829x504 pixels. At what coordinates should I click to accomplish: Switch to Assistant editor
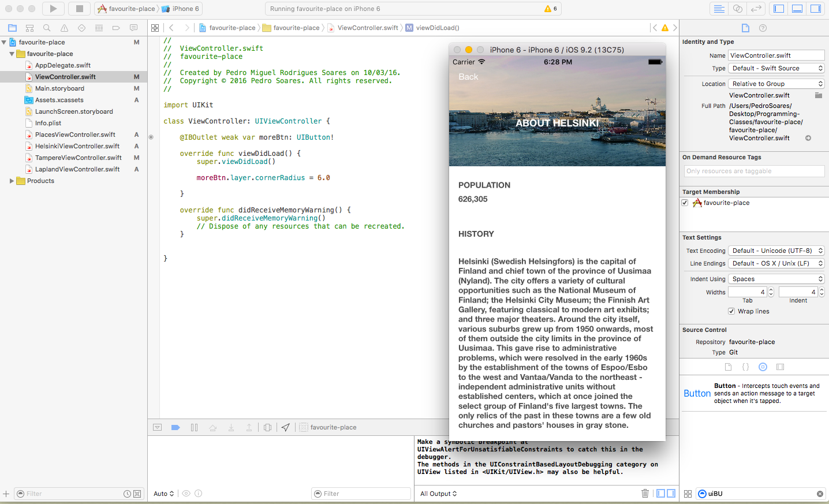pos(737,9)
